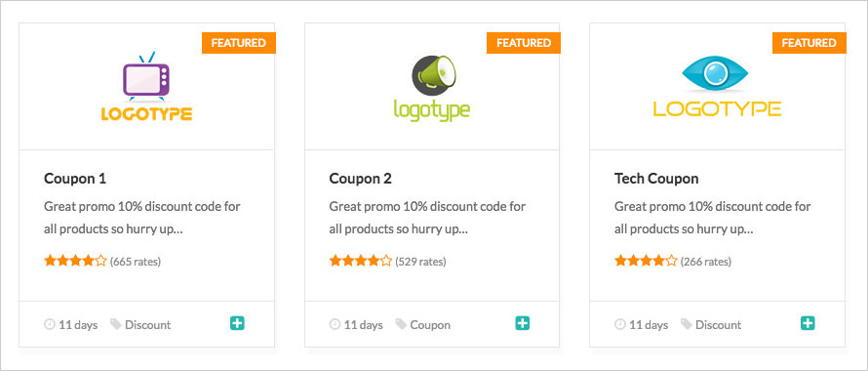Click the first star on Tech Coupon rating
The image size is (868, 371).
point(620,261)
